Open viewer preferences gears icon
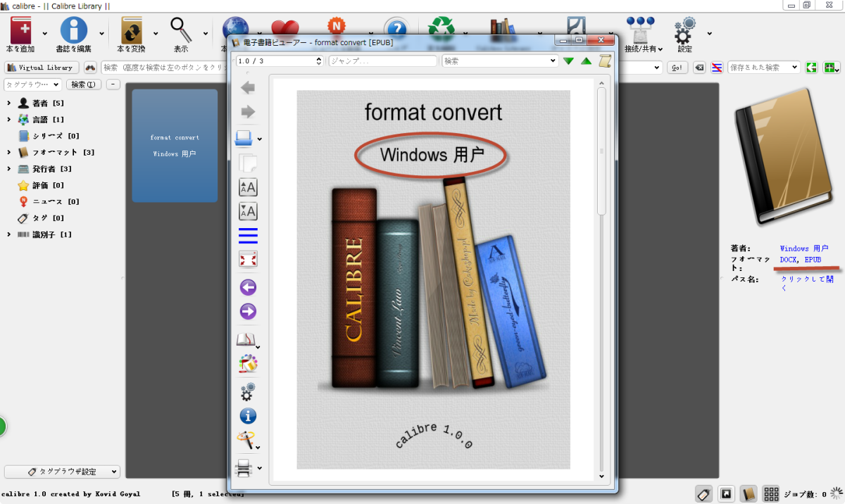 click(x=248, y=392)
